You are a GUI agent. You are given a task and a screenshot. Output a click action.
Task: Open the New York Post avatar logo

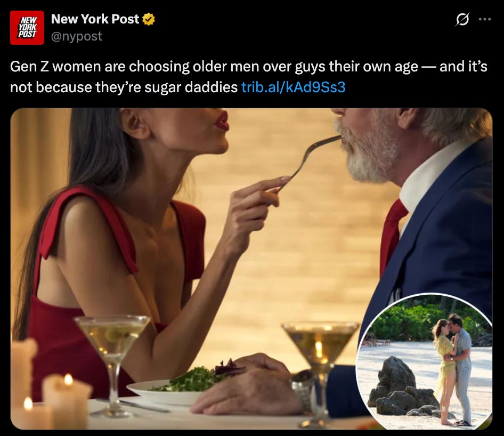coord(27,27)
